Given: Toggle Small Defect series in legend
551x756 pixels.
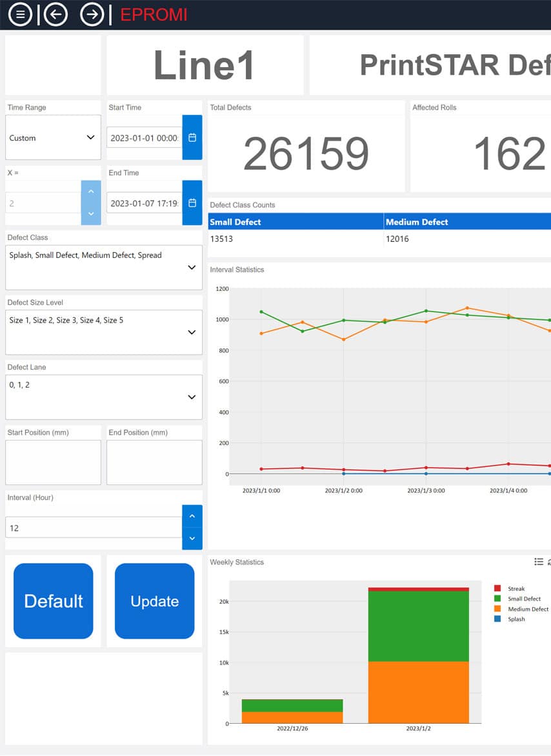Looking at the screenshot, I should (523, 599).
